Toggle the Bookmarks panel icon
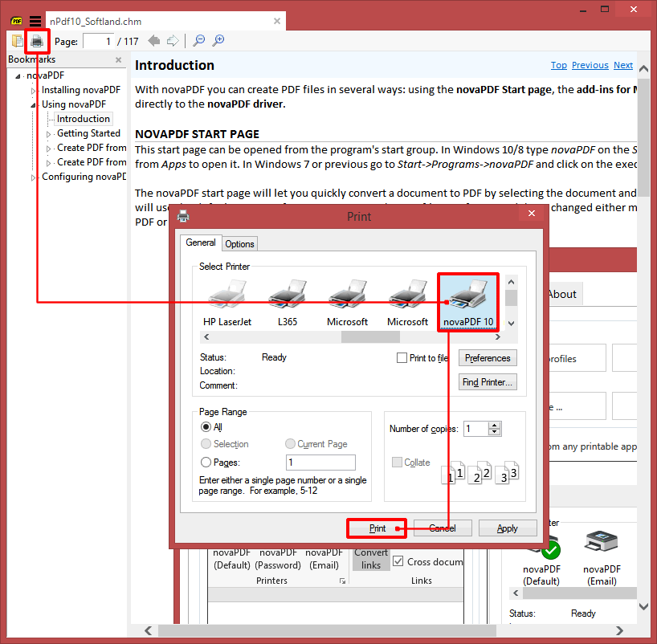The height and width of the screenshot is (644, 657). [16, 40]
